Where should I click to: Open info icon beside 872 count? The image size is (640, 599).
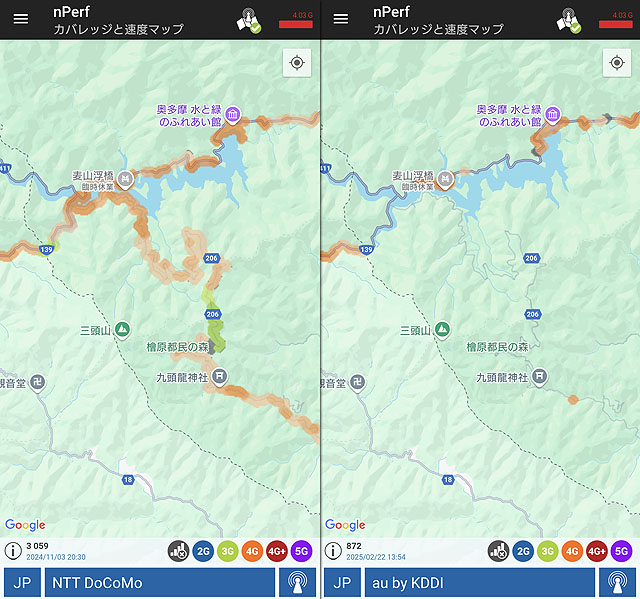[333, 551]
